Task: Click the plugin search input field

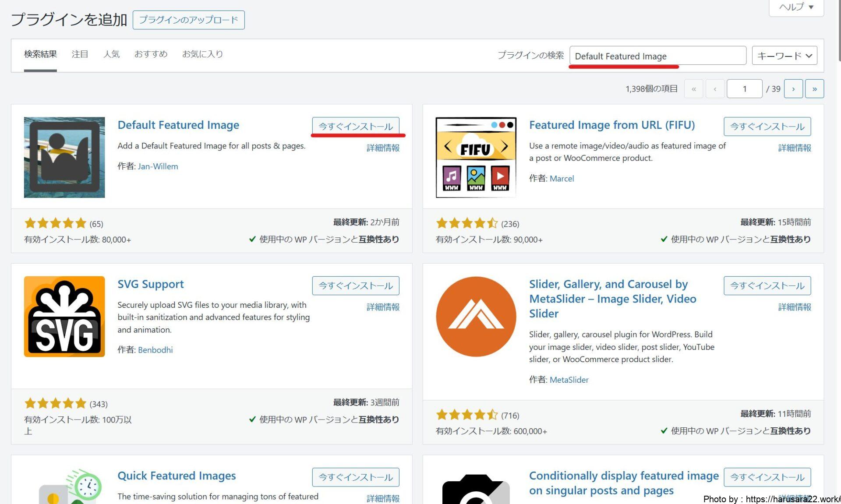Action: pyautogui.click(x=657, y=56)
